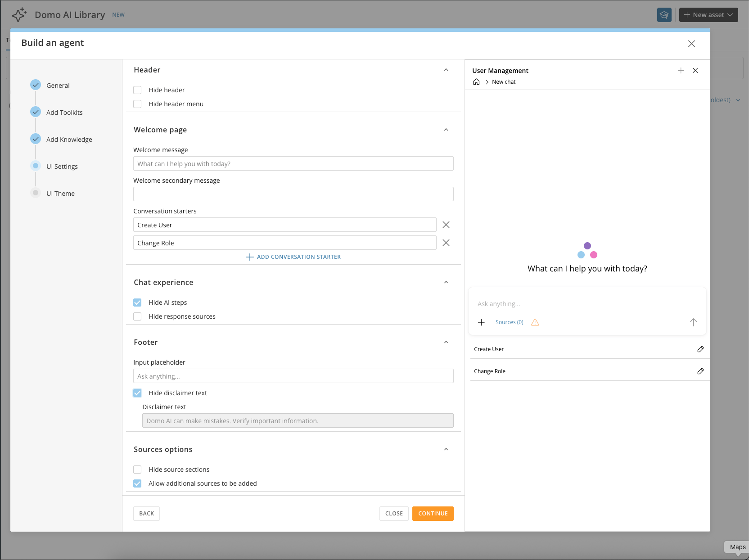Click the Domo AI Library sparkle logo
This screenshot has width=749, height=560.
pyautogui.click(x=19, y=15)
